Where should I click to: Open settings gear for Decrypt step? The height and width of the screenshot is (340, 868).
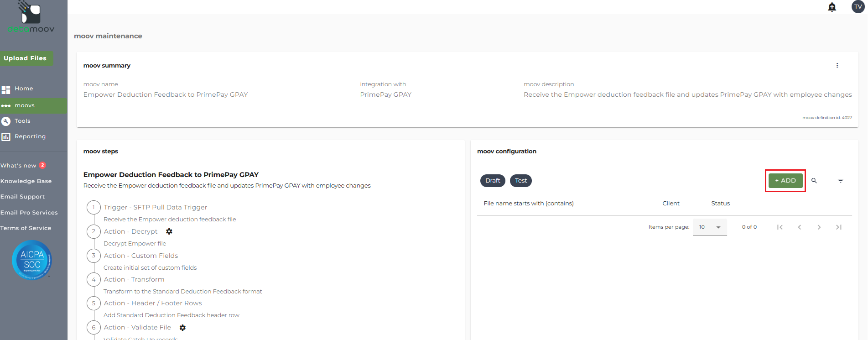[x=169, y=231]
